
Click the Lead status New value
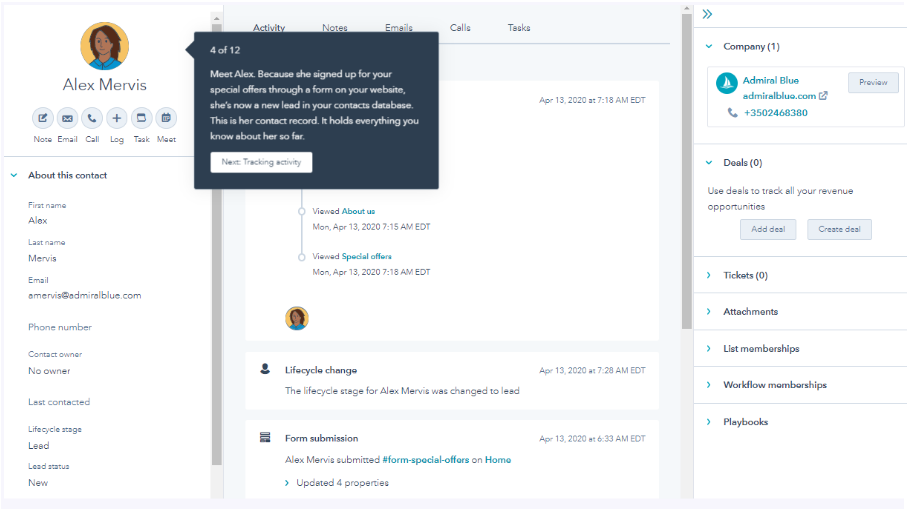point(38,483)
